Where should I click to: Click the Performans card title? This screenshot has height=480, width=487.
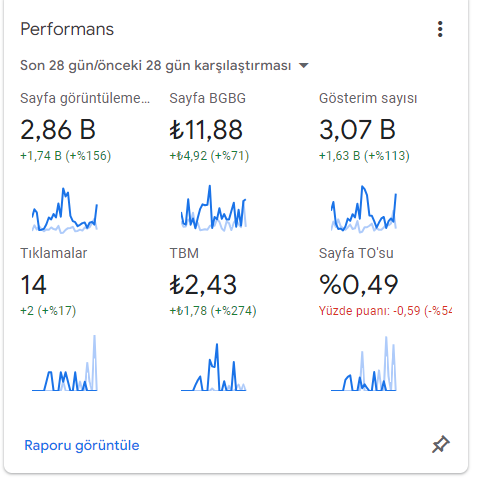67,29
